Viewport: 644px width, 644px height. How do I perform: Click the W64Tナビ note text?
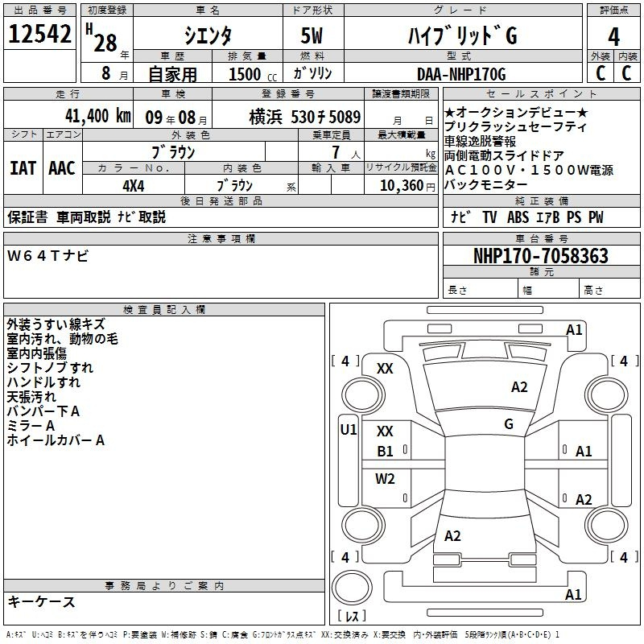tap(48, 256)
